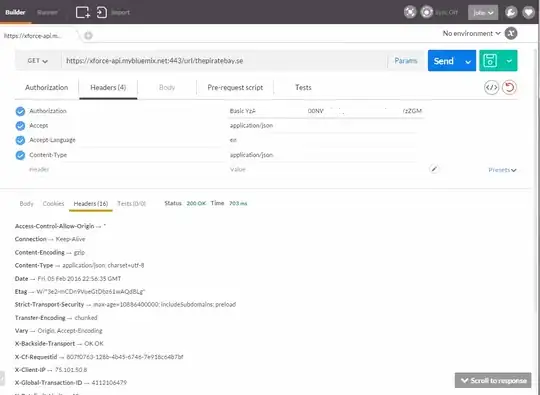Click the new window icon in top bar
Image resolution: width=540 pixels, height=395 pixels.
pyautogui.click(x=83, y=12)
